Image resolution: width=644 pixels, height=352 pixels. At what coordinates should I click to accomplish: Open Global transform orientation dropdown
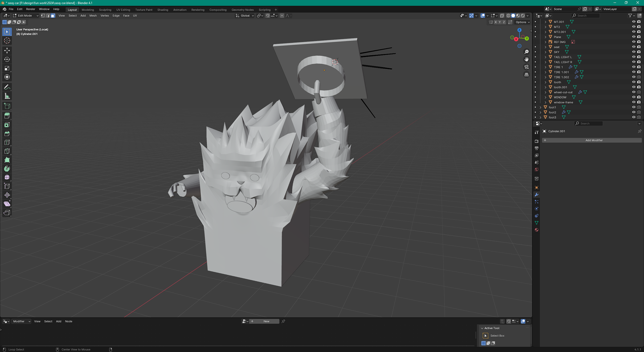[245, 16]
